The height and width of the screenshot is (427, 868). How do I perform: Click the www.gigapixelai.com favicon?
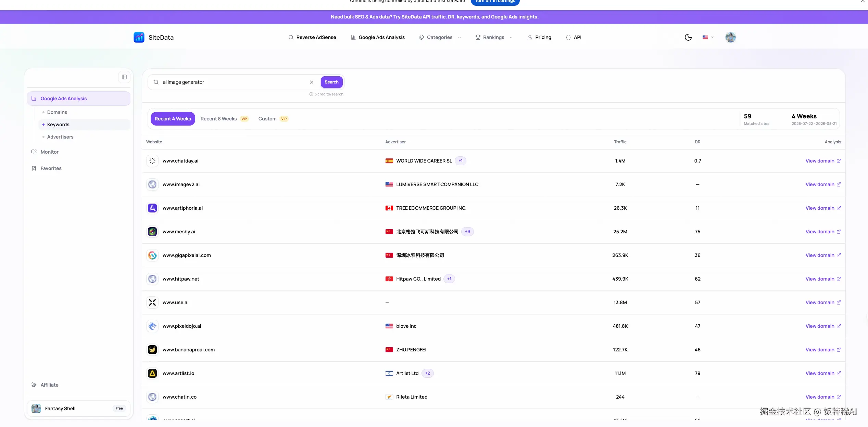(x=152, y=255)
